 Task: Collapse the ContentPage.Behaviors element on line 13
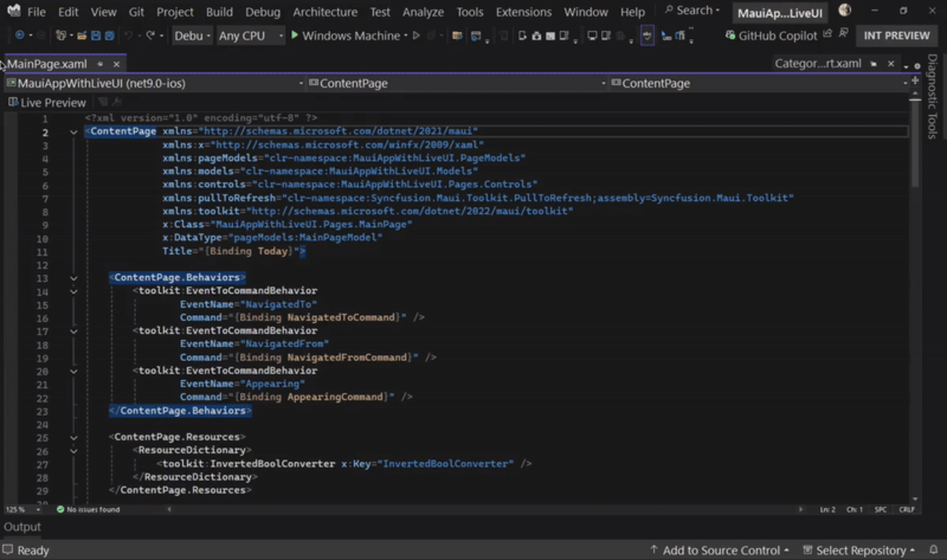(73, 278)
